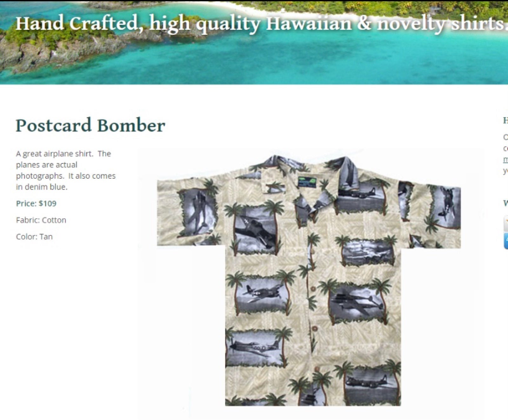508x420 pixels.
Task: Click the Price: $109 text
Action: click(x=36, y=203)
